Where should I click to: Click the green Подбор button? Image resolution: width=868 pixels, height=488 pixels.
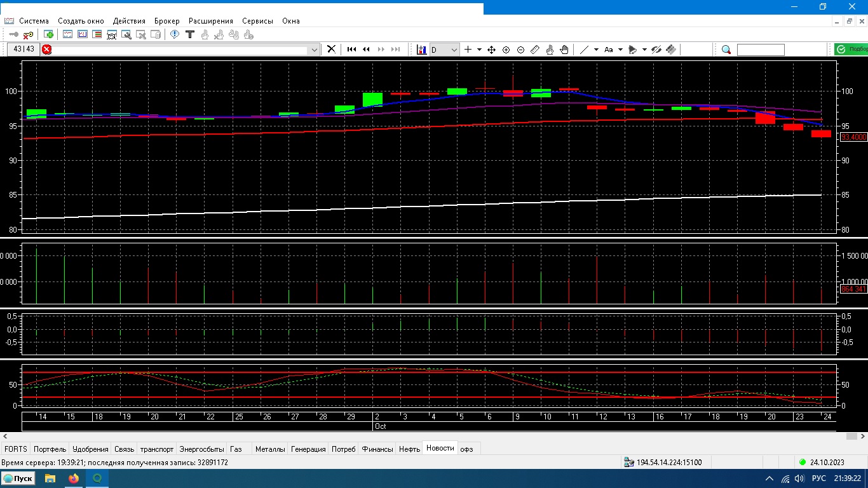pos(851,50)
